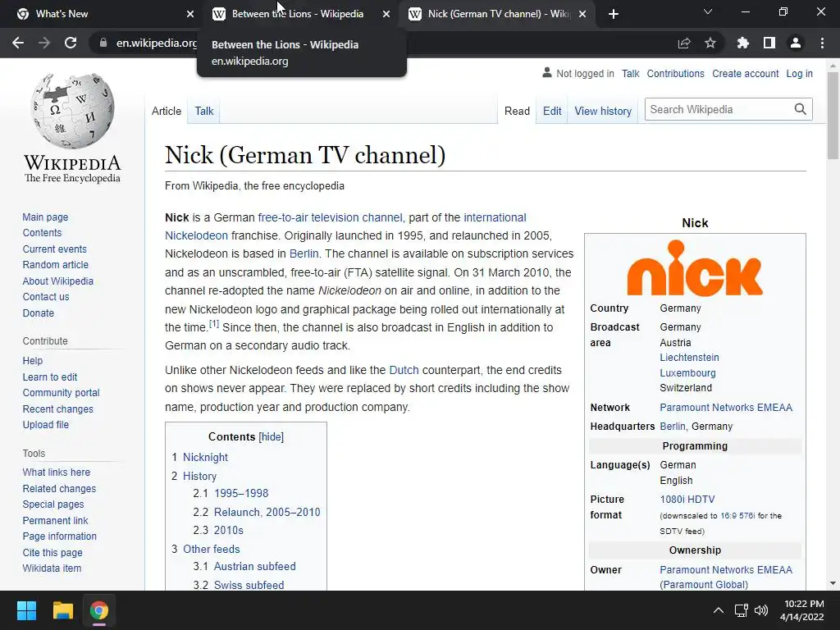
Task: Click the volume speaker icon in tray
Action: pos(761,610)
